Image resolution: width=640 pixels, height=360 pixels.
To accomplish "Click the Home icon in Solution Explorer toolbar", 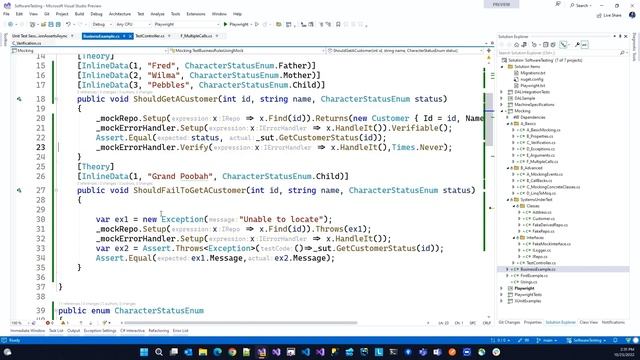I will tap(516, 44).
